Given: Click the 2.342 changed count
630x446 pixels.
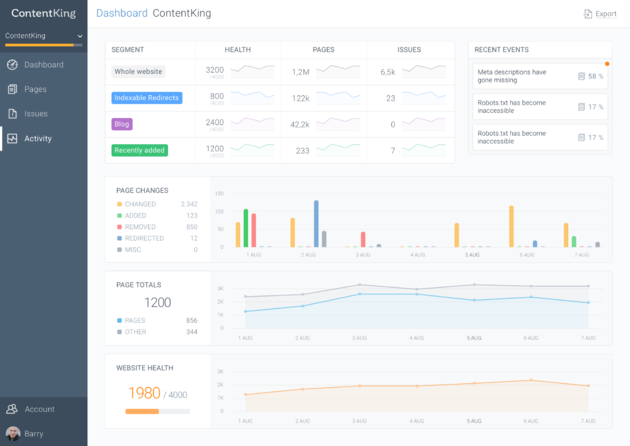Looking at the screenshot, I should point(189,204).
